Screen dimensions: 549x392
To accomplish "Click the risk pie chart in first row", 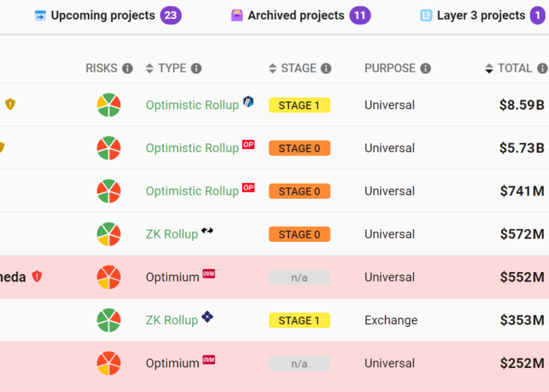I will [108, 105].
